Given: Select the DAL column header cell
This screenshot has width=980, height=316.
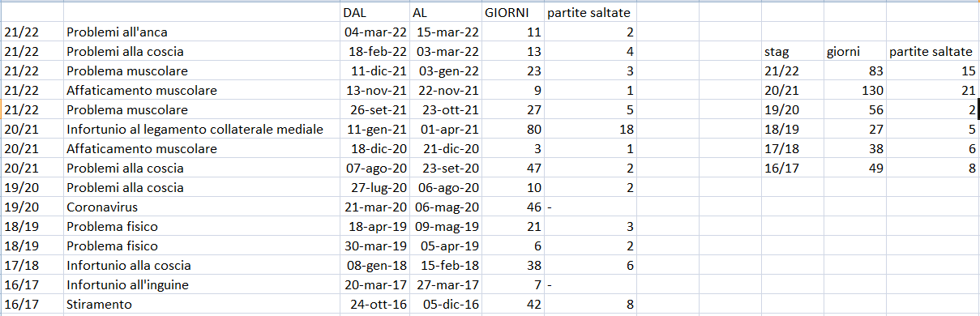Looking at the screenshot, I should (x=375, y=12).
